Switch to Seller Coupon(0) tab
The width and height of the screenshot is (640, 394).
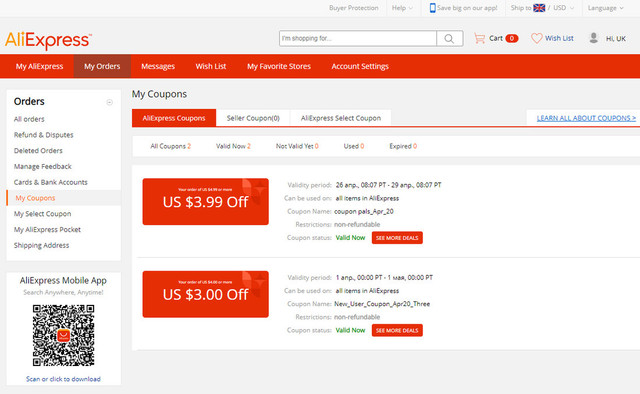[253, 118]
